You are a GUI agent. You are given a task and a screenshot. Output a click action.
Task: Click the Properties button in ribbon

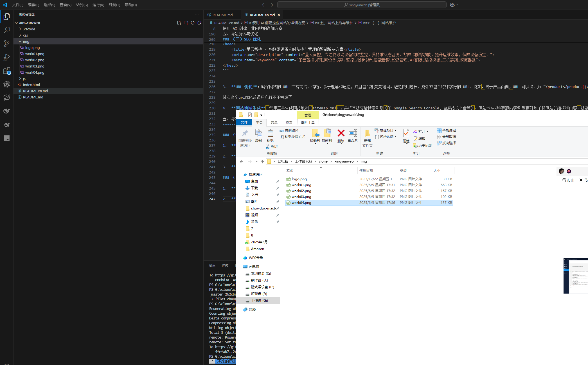406,136
